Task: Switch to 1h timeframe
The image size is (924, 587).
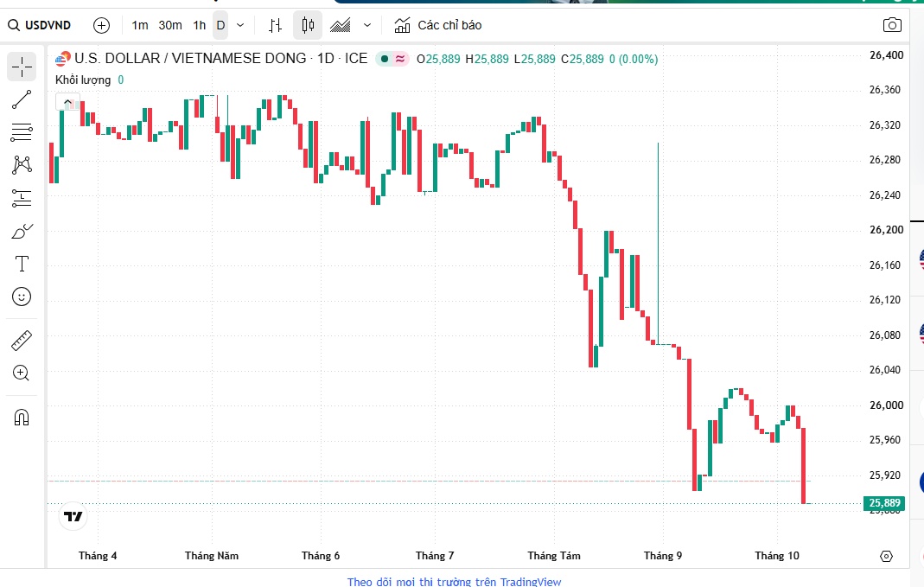Action: tap(200, 25)
